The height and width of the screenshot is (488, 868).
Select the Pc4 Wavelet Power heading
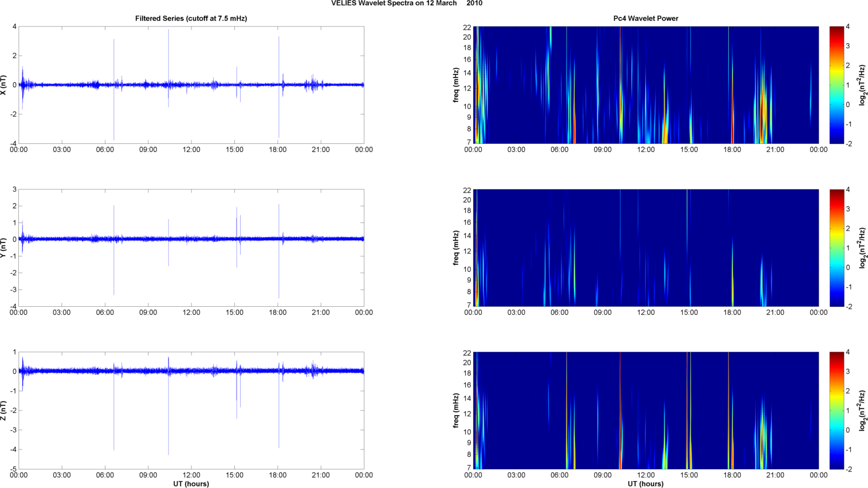tap(645, 18)
